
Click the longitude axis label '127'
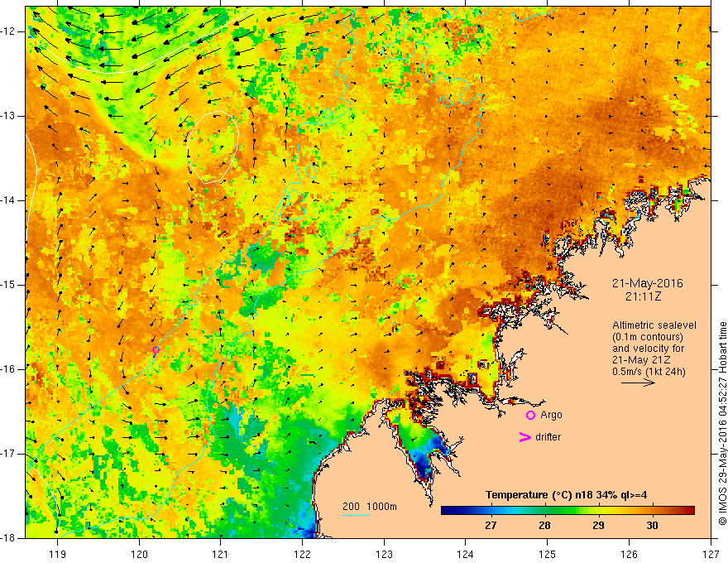[711, 554]
